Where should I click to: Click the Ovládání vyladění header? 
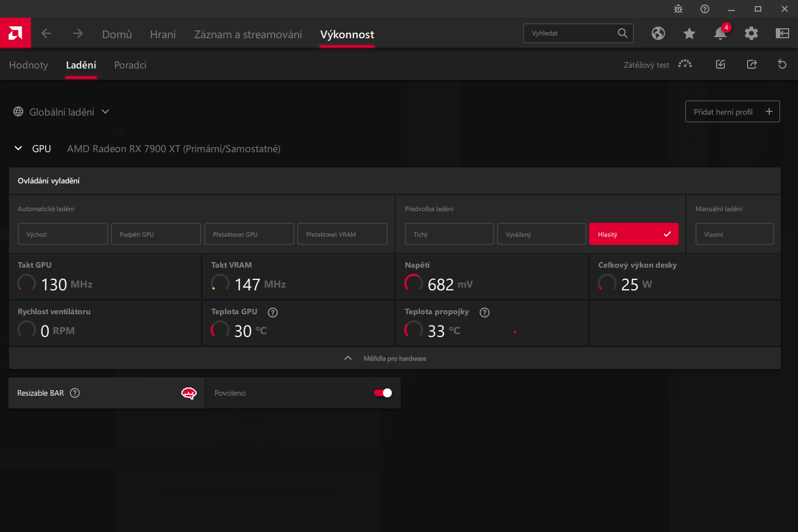click(395, 181)
